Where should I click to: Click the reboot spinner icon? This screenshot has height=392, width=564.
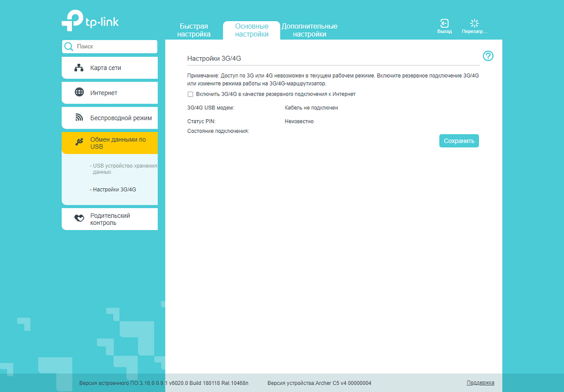click(474, 23)
